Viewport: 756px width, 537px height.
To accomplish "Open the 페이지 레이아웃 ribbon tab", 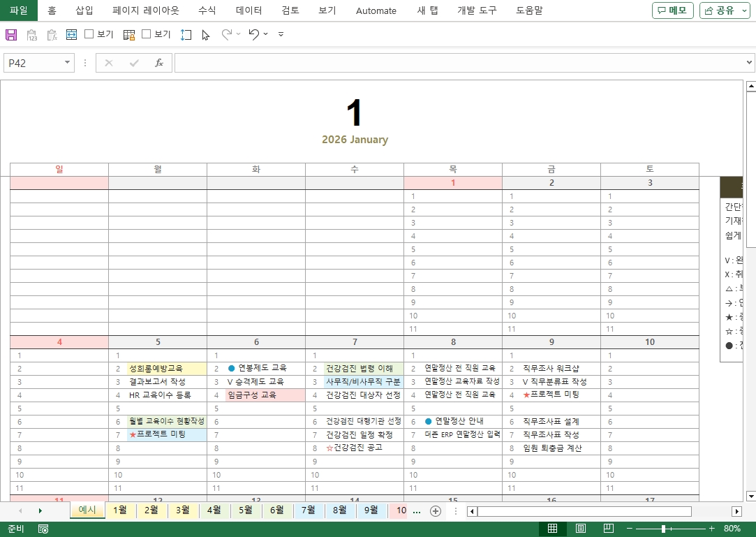I will point(146,10).
